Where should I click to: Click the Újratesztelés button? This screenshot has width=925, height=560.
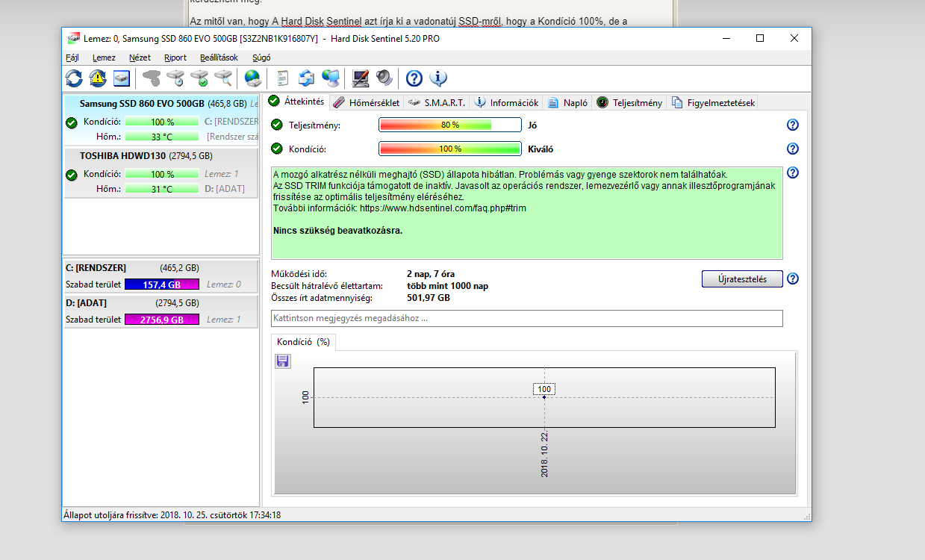pos(742,279)
